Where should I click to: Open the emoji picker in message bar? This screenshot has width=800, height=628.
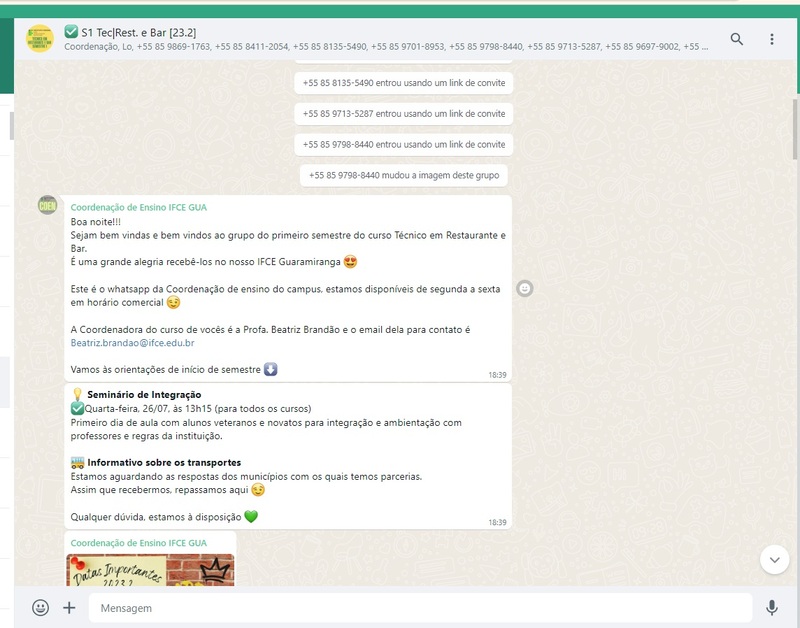(x=40, y=607)
